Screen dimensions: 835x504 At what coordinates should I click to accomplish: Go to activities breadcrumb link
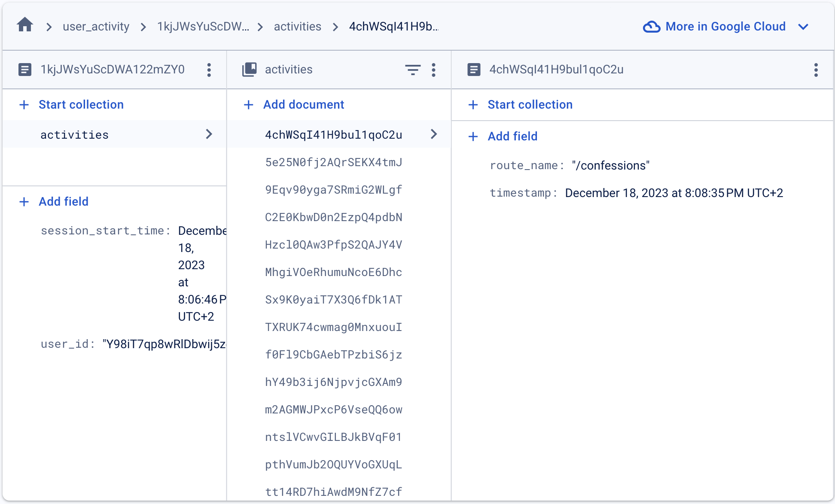[297, 27]
